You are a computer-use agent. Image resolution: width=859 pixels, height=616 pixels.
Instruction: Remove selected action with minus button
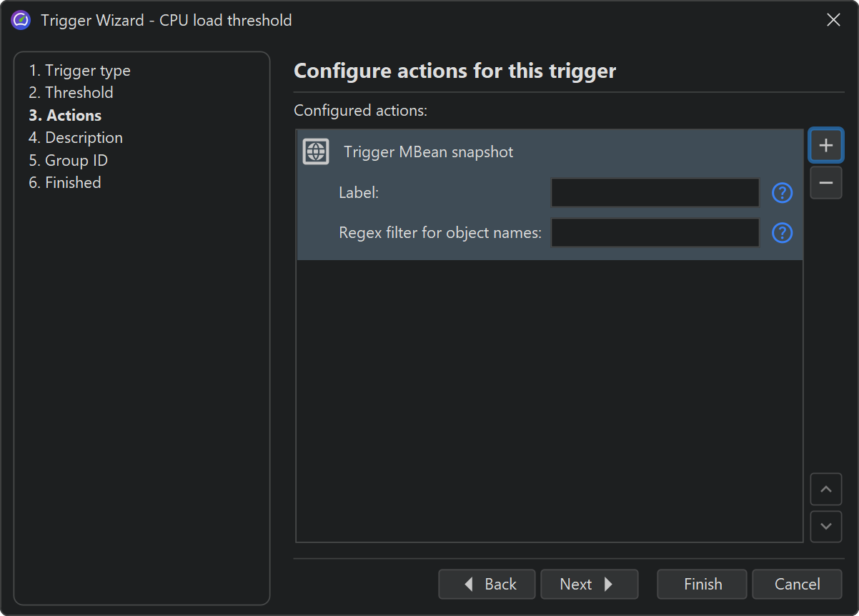[x=826, y=183]
